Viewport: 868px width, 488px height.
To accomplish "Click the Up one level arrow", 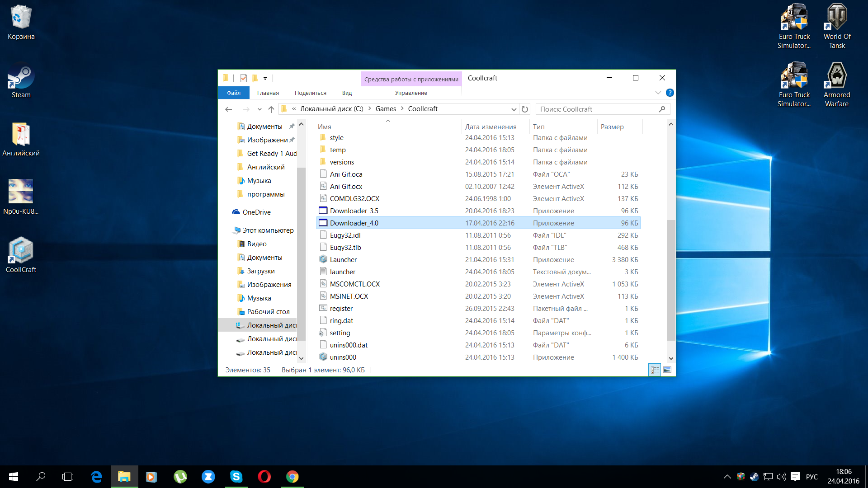I will pos(271,109).
